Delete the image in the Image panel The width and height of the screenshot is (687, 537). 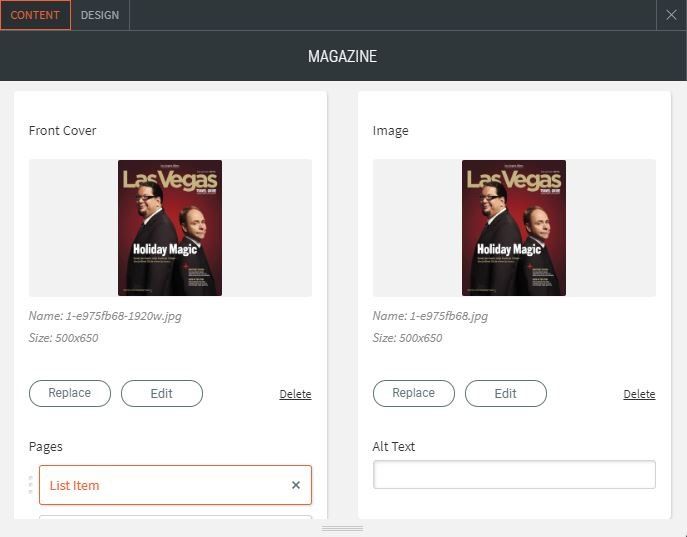tap(639, 394)
